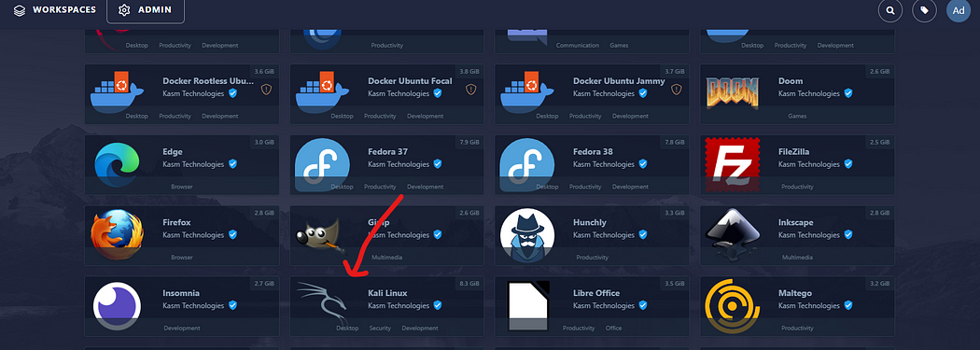This screenshot has width=980, height=350.
Task: Click the Communication tag in top row
Action: [x=578, y=46]
